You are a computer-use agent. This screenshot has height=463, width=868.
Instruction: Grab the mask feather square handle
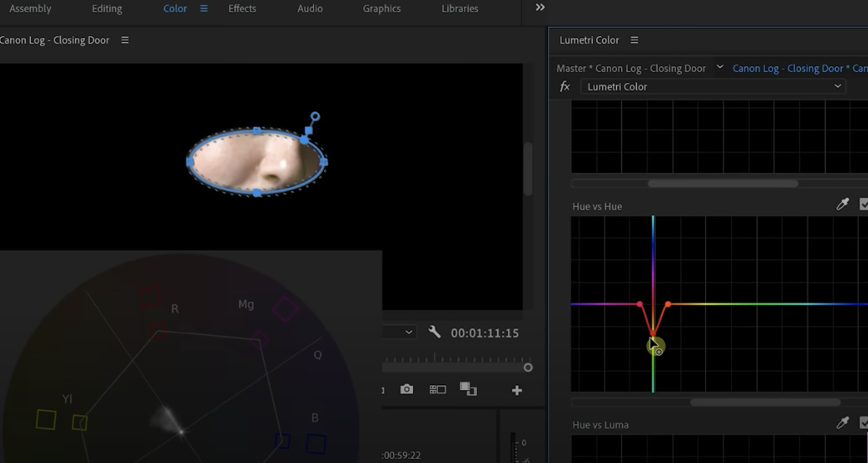pyautogui.click(x=308, y=131)
